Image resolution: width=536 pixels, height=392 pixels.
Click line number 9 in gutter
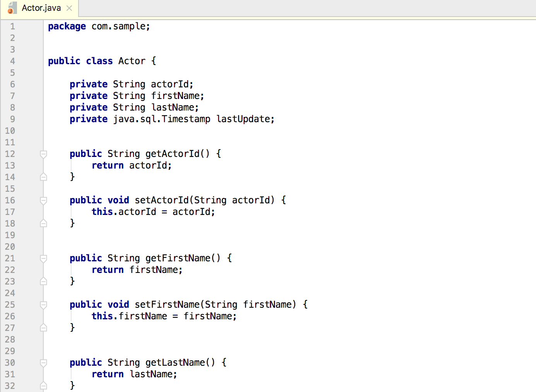coord(13,119)
